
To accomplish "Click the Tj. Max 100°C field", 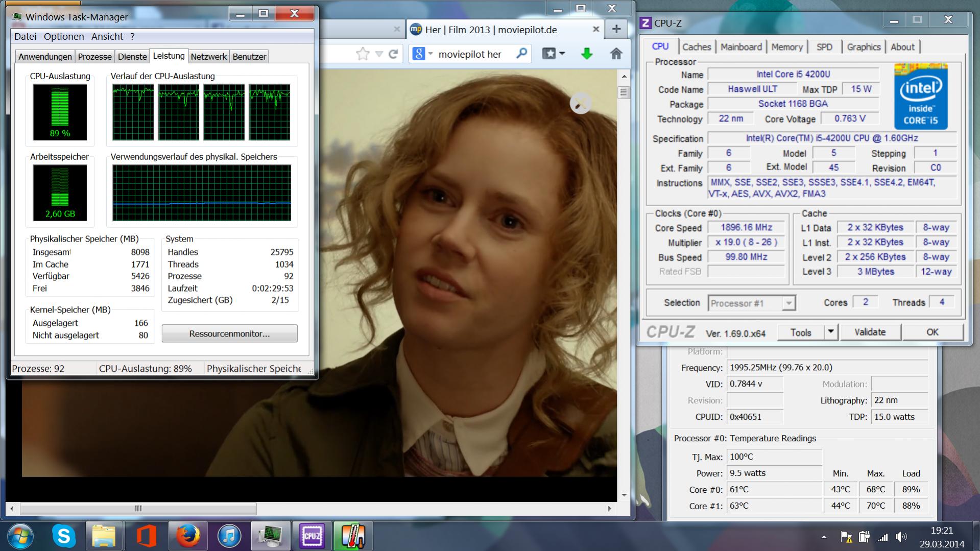I will pyautogui.click(x=774, y=457).
